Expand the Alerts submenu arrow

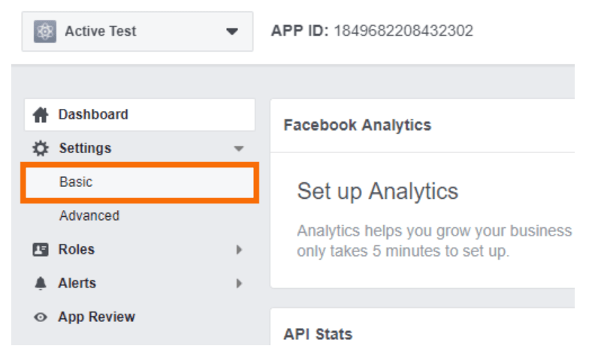coord(239,283)
